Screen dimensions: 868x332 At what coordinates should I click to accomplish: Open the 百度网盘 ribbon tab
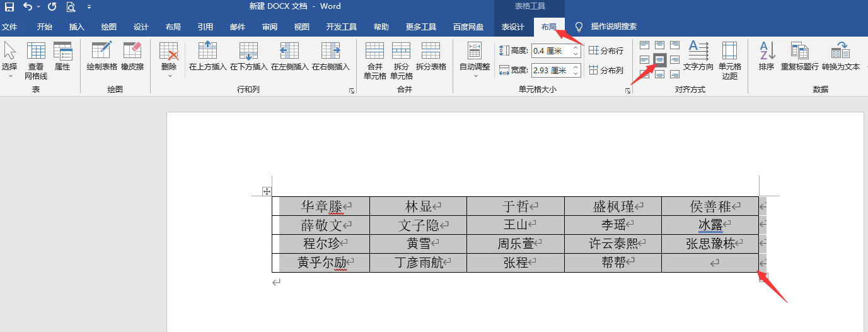coord(468,27)
